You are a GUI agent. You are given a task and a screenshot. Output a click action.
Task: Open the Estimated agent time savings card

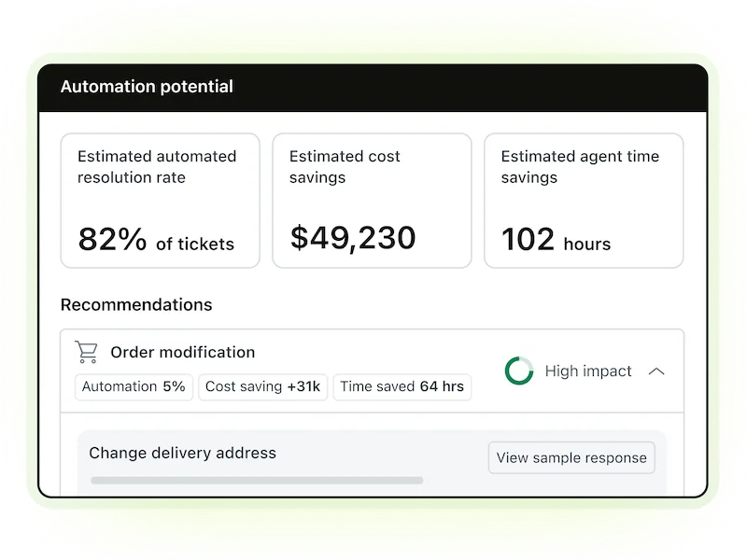[x=584, y=200]
